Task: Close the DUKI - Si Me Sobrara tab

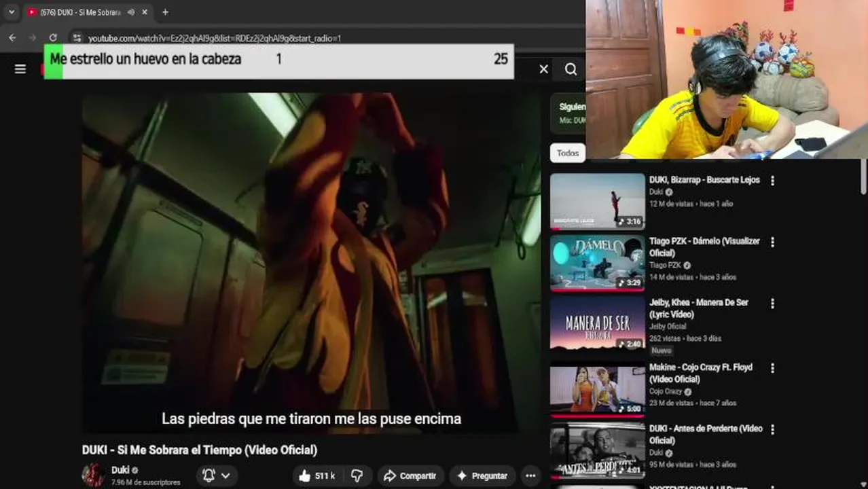Action: pyautogui.click(x=145, y=12)
